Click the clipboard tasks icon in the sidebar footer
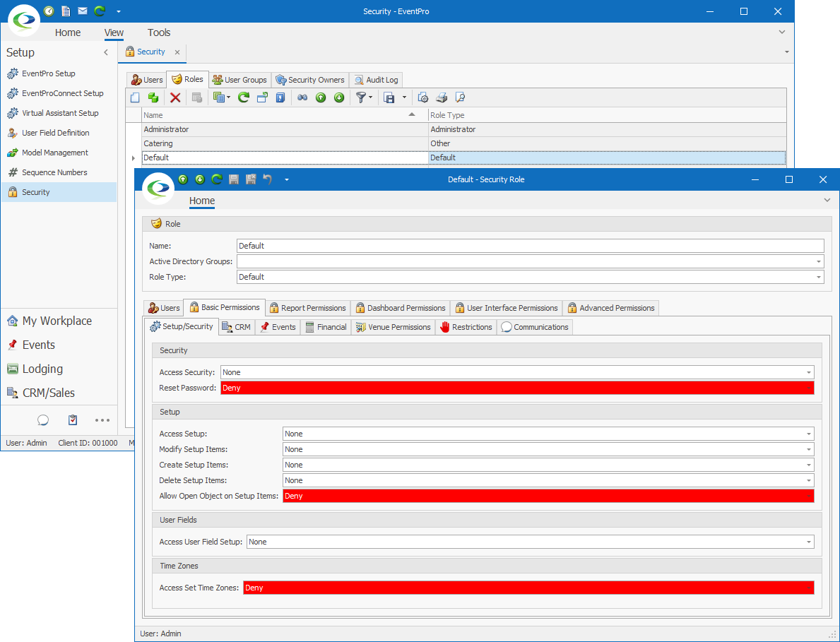The height and width of the screenshot is (642, 840). 73,420
